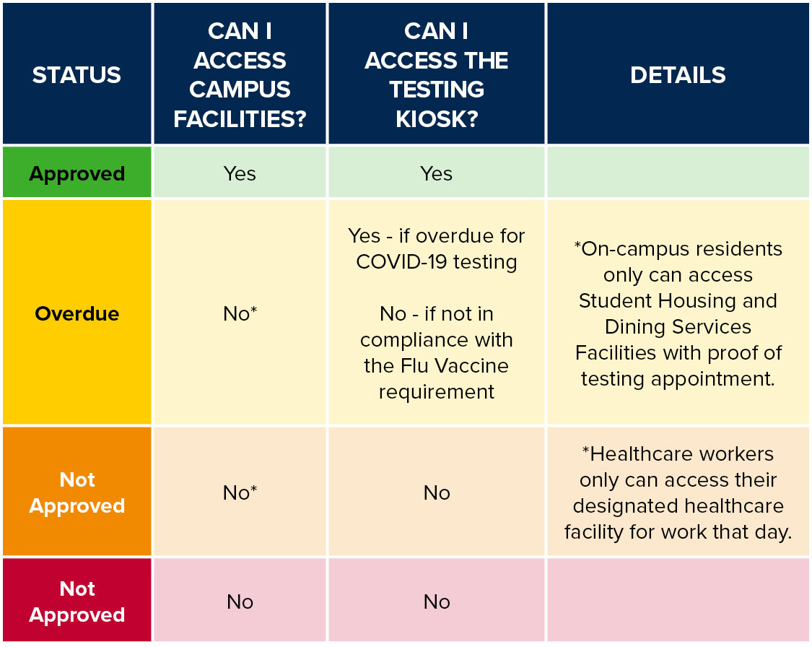Click the STATUS column header
812x647 pixels.
coord(77,75)
